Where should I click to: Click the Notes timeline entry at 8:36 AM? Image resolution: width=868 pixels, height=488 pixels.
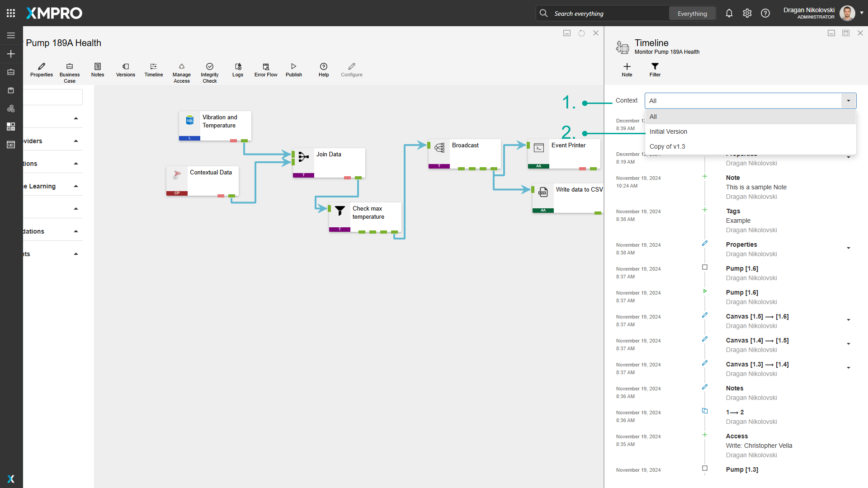pos(735,388)
